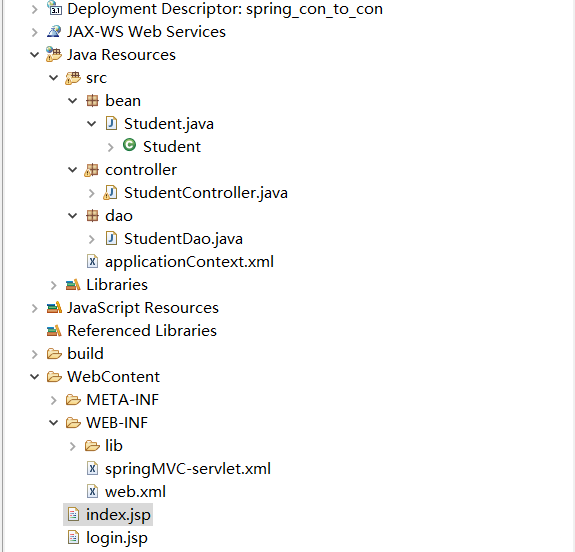Select the 'web.xml' file name
Screen dimensions: 575x552
tap(135, 491)
